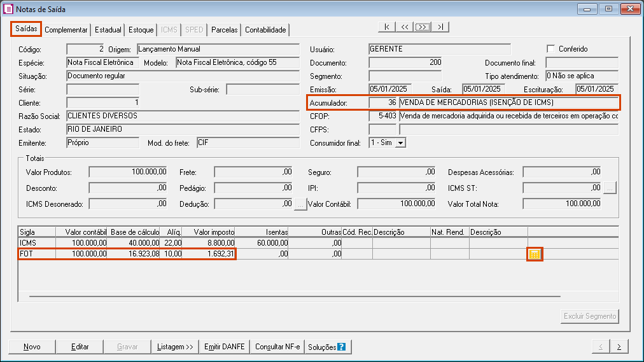644x362 pixels.
Task: Go to the previous record
Action: point(404,27)
